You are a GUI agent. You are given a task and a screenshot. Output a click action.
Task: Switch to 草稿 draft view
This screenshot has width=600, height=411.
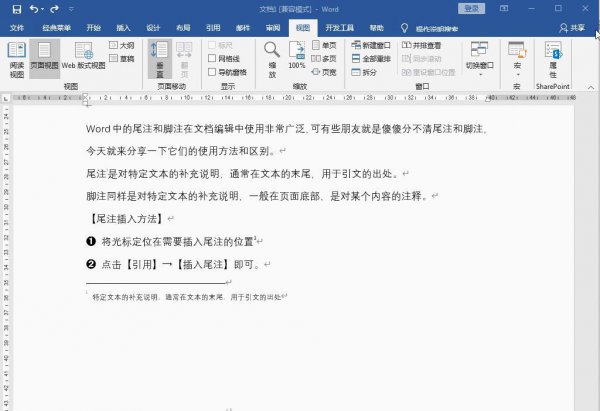122,59
